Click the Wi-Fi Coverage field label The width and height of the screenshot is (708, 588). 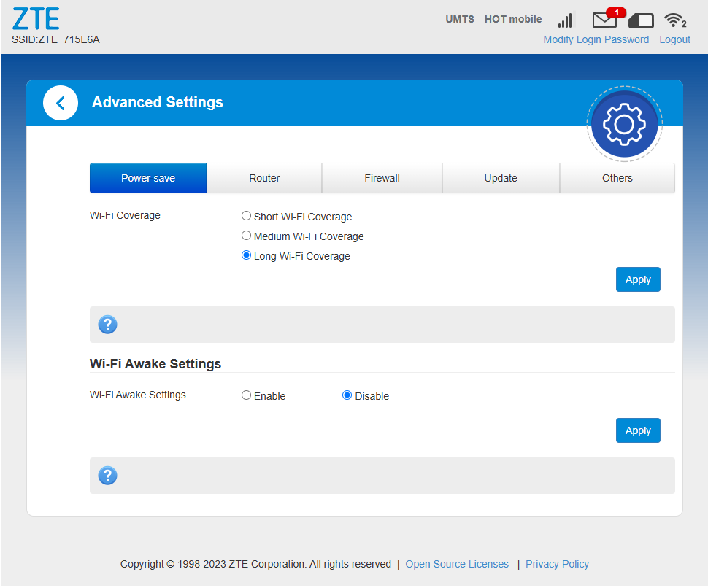point(125,215)
